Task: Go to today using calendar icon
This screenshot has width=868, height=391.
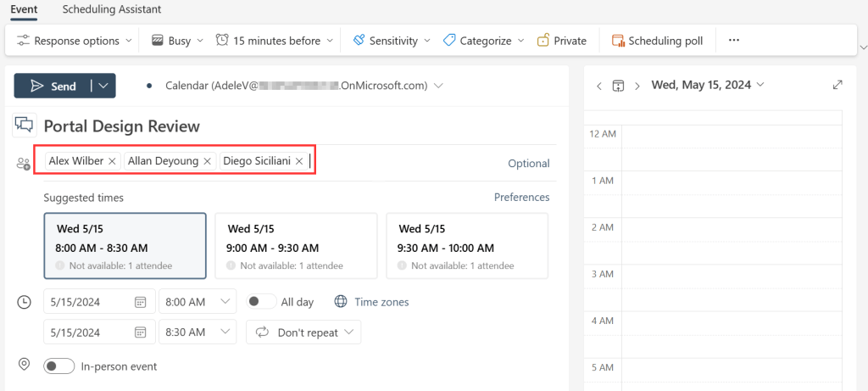Action: 618,86
